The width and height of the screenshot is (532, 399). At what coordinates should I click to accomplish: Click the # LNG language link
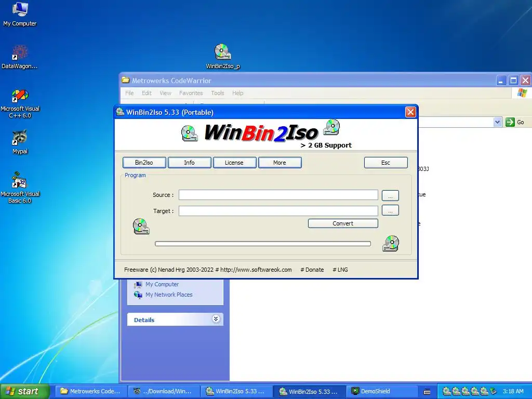click(x=340, y=270)
